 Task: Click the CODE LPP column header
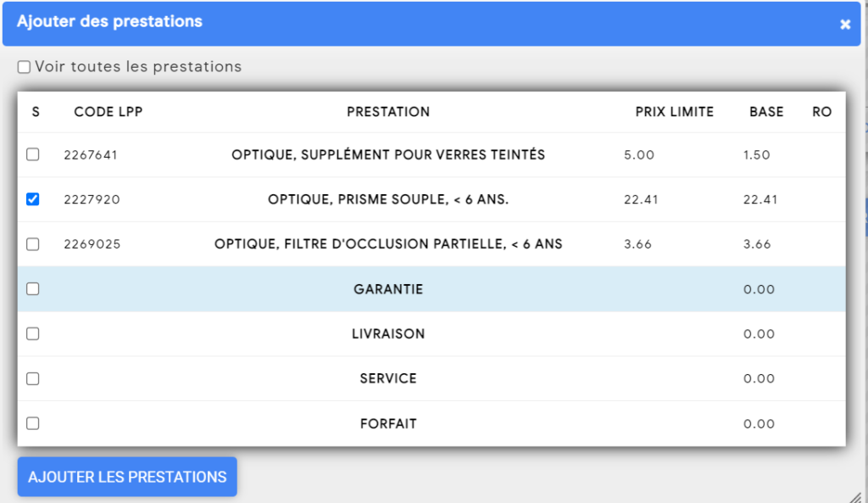108,112
